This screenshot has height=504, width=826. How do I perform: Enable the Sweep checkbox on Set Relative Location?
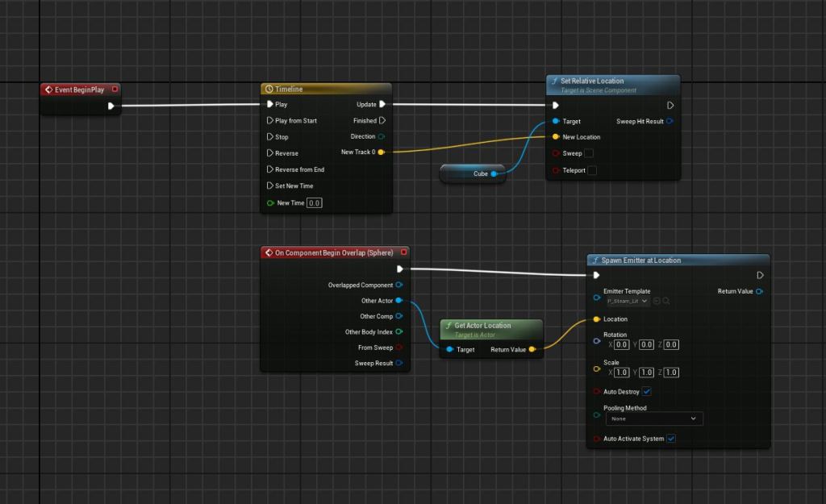589,153
